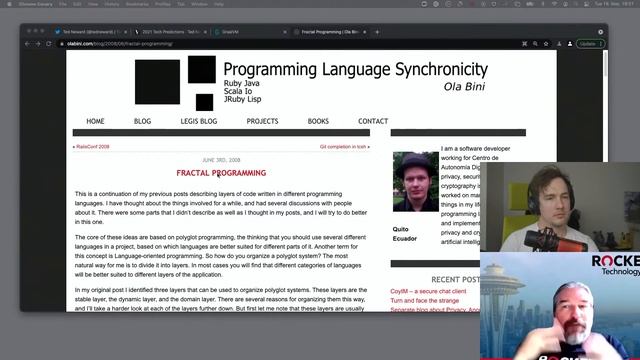Image resolution: width=640 pixels, height=360 pixels.
Task: Click the webcam video of man with headphones
Action: coord(560,207)
